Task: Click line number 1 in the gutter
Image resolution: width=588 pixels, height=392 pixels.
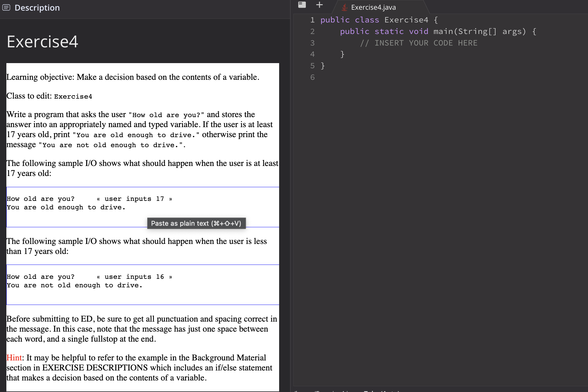Action: [x=312, y=20]
